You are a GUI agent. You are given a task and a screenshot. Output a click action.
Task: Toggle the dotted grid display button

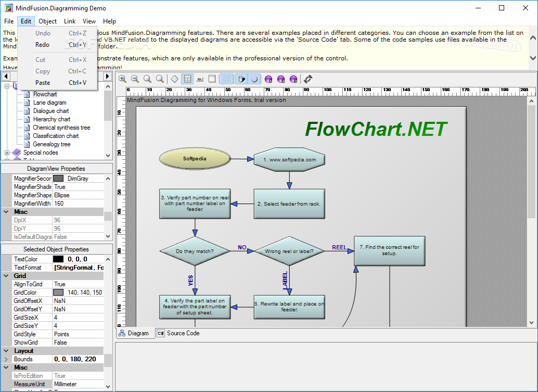(x=227, y=79)
